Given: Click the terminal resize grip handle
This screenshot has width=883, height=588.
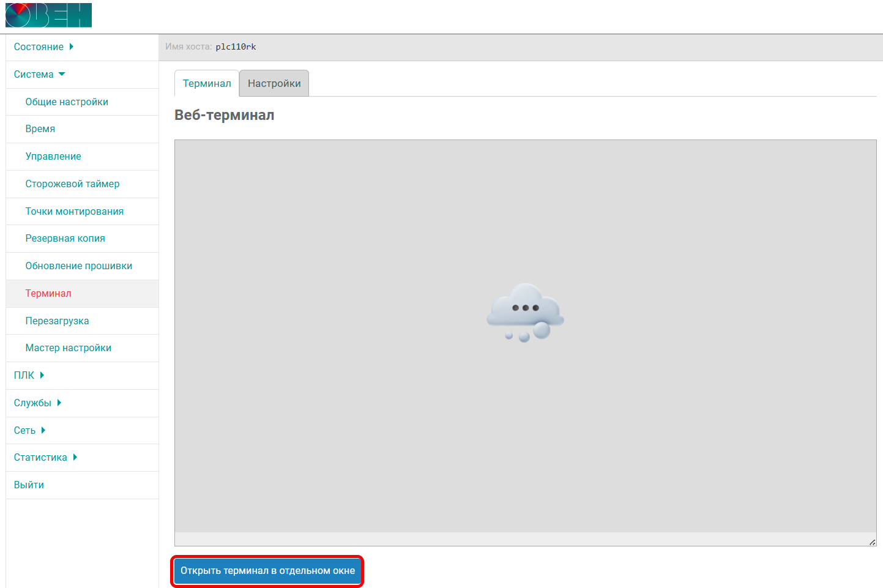Looking at the screenshot, I should (x=872, y=542).
